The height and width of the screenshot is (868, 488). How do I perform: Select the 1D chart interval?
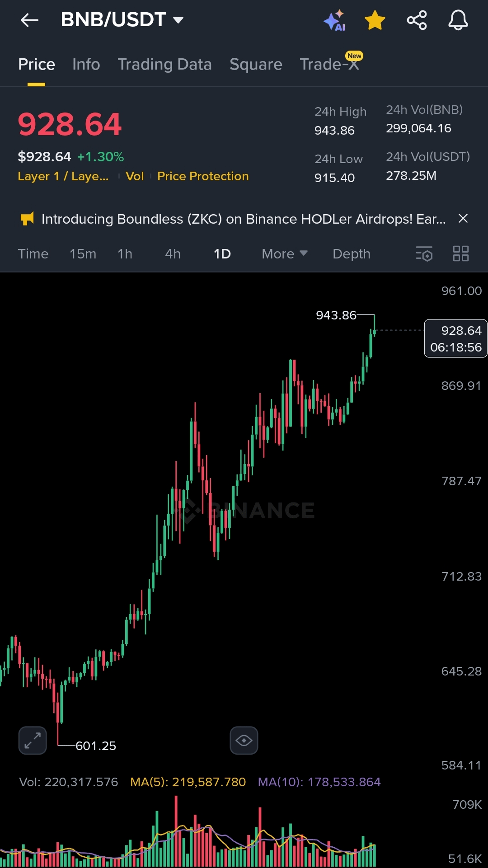click(222, 254)
